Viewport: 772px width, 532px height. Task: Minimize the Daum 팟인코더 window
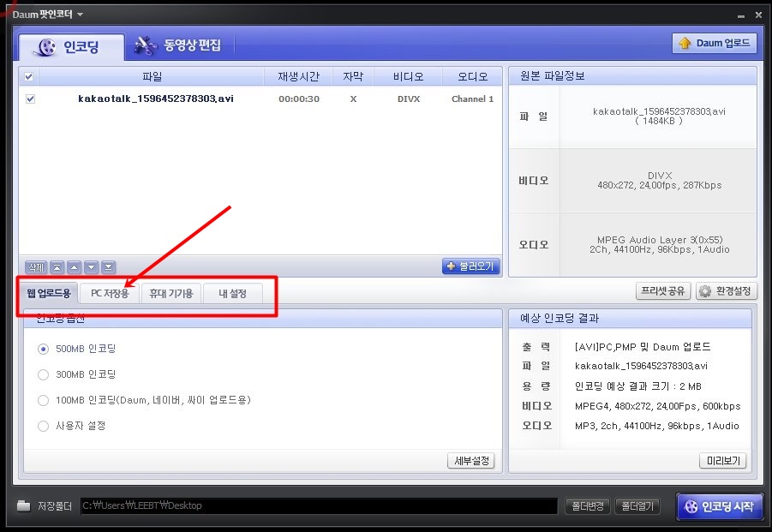click(741, 16)
